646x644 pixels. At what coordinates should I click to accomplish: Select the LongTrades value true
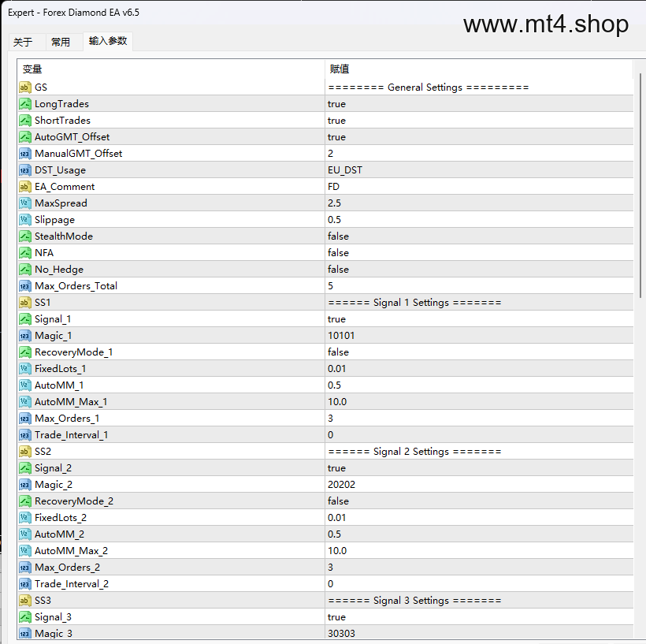click(x=336, y=104)
